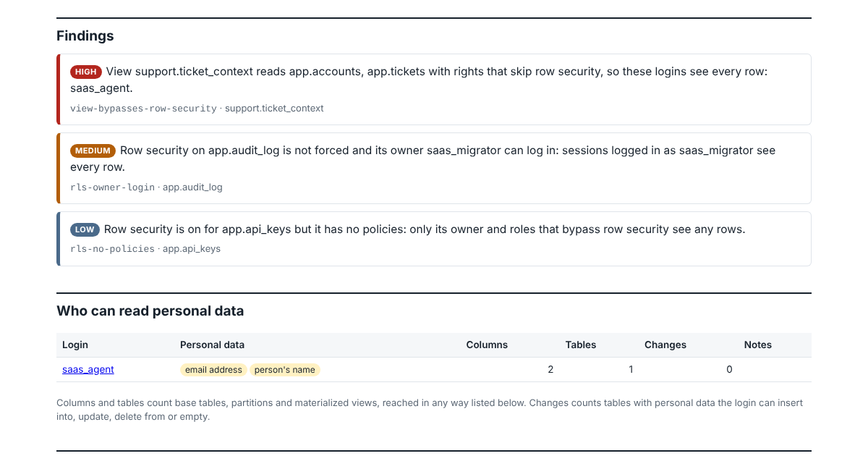This screenshot has width=868, height=456.
Task: Select 'view-bypasses-row-security · support.ticket_context' rule text
Action: click(197, 108)
